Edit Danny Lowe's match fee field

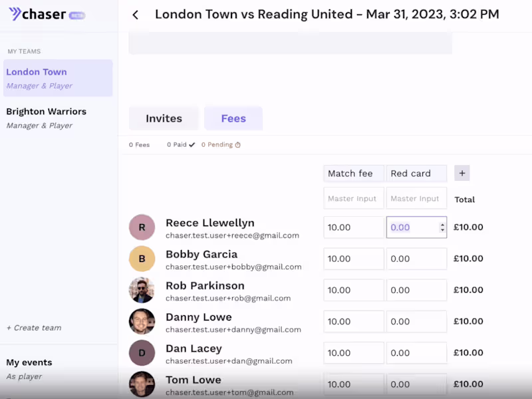[354, 321]
